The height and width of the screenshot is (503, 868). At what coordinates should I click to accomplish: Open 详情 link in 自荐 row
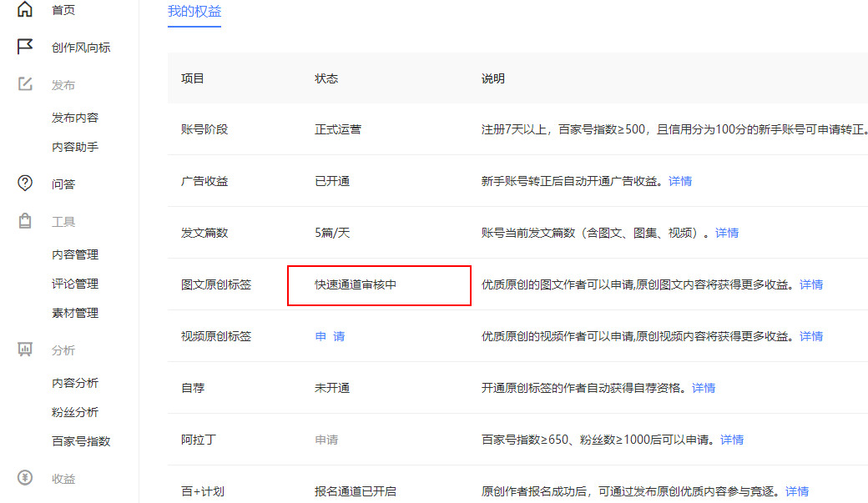tap(704, 388)
